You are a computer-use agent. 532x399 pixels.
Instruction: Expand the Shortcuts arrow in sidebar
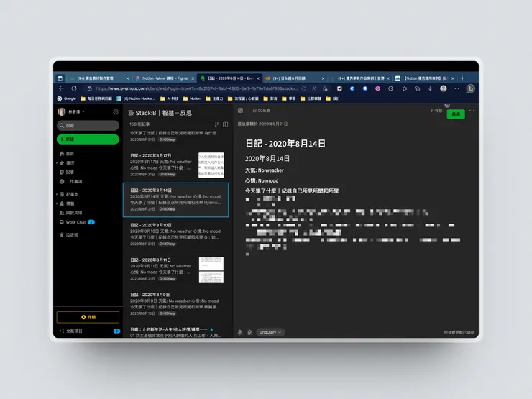coord(57,163)
